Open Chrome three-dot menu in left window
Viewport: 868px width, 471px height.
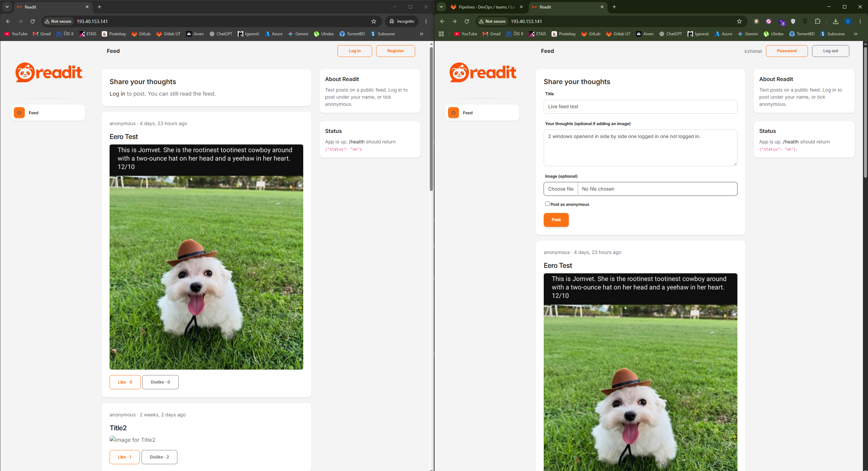[426, 21]
